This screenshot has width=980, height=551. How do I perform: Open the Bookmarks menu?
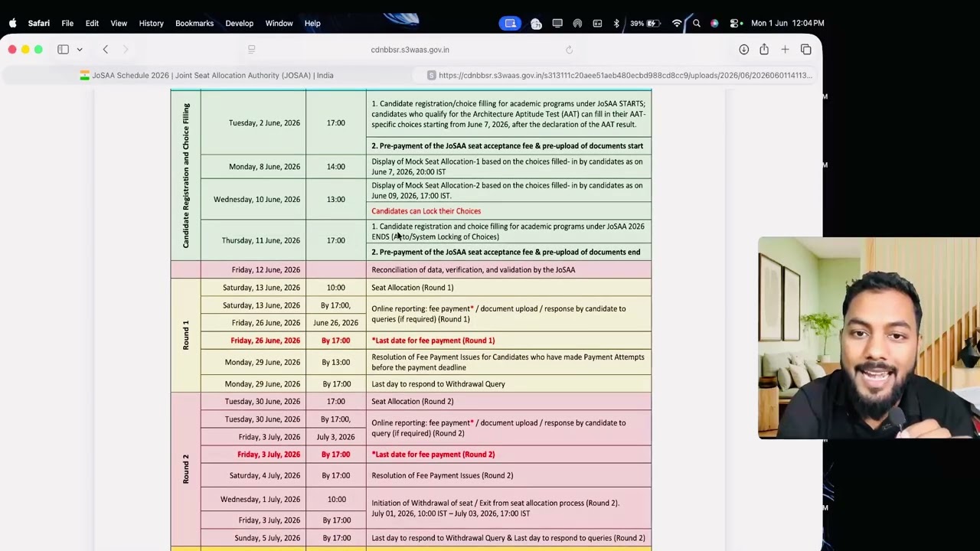point(194,23)
